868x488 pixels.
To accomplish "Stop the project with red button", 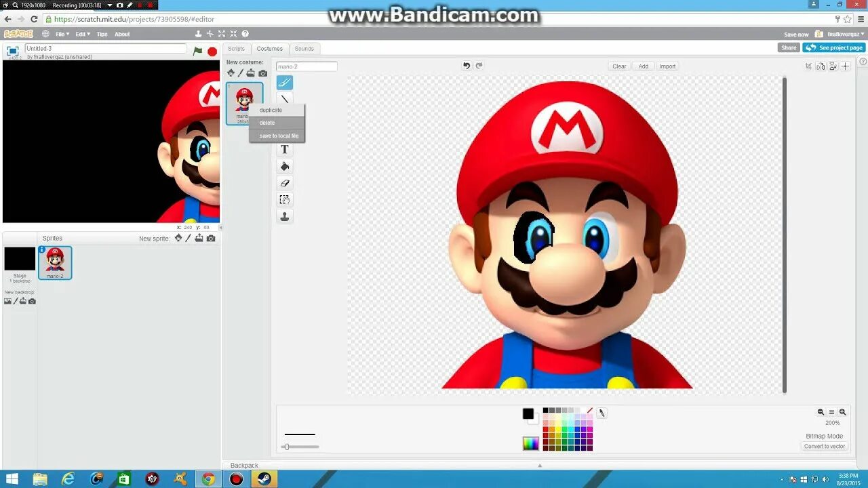I will 212,51.
